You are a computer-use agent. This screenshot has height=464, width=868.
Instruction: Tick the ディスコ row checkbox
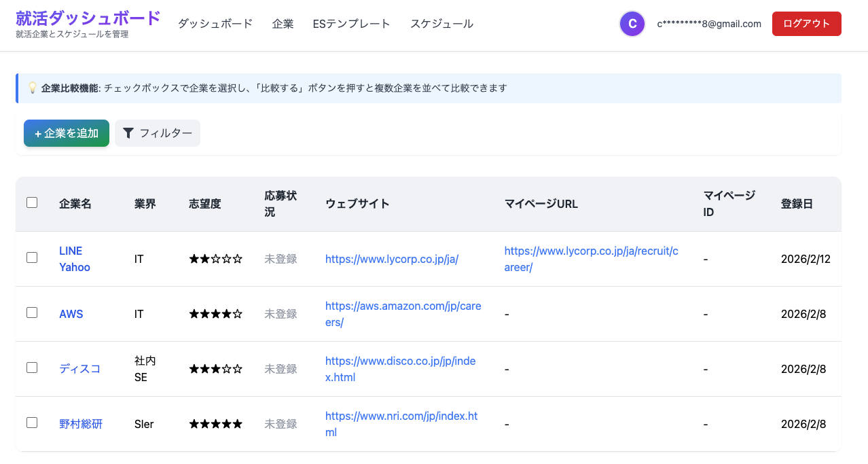[32, 368]
